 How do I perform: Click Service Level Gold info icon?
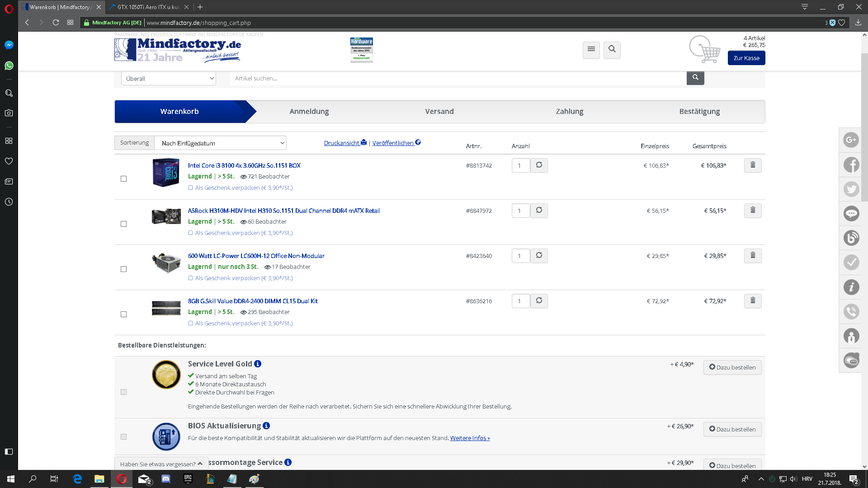[x=258, y=364]
